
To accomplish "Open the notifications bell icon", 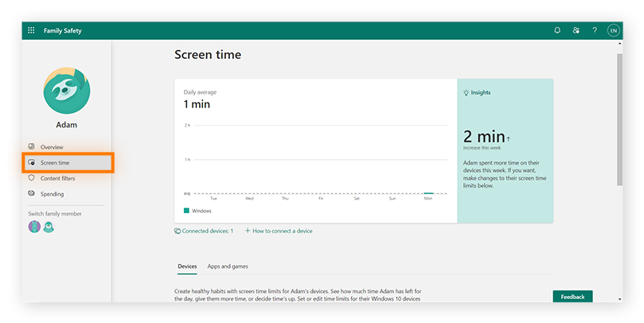I will tap(557, 30).
